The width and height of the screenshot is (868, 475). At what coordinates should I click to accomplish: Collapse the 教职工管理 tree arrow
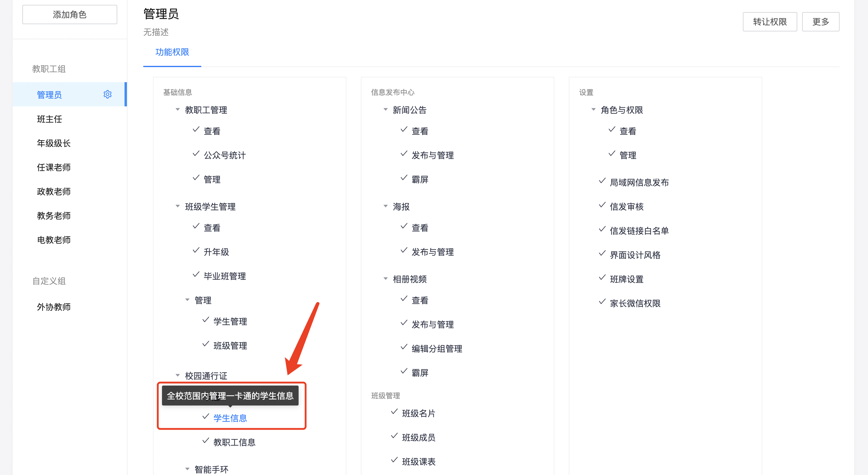click(x=178, y=109)
